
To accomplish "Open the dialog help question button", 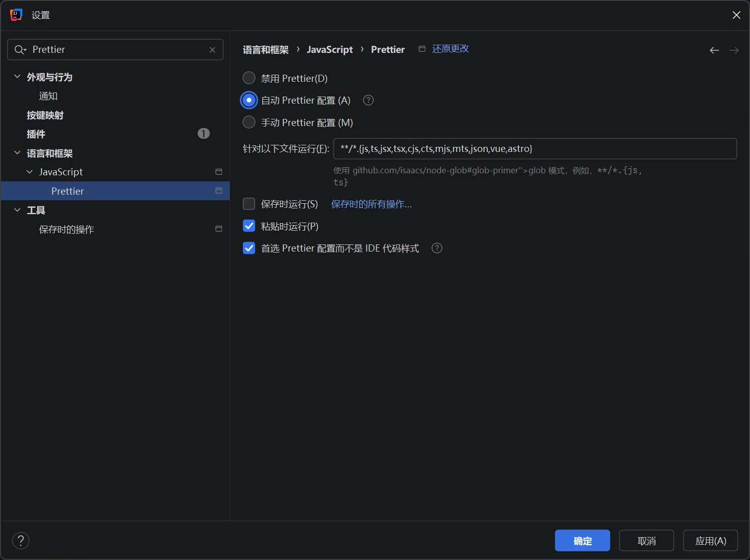I will pos(21,540).
